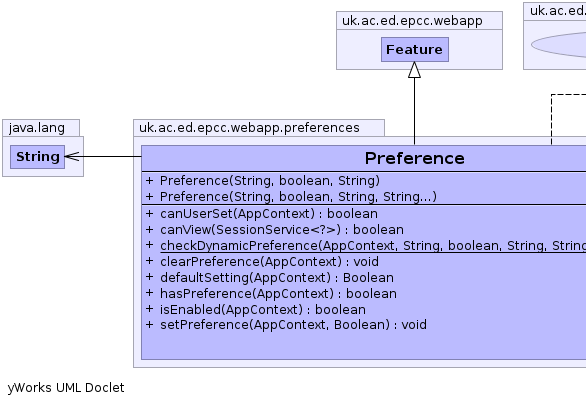Click the three-argument Preference constructor
The image size is (586, 405).
(x=269, y=181)
